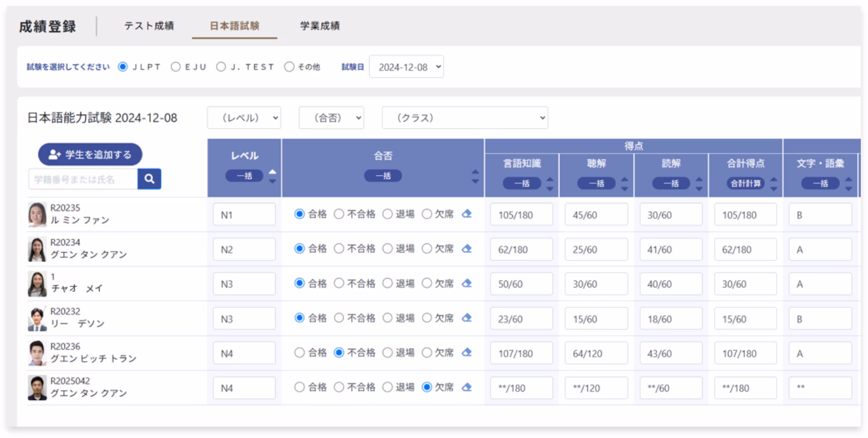Open photo of グエン ビッチ トラン
Image resolution: width=868 pixels, height=438 pixels.
37,353
